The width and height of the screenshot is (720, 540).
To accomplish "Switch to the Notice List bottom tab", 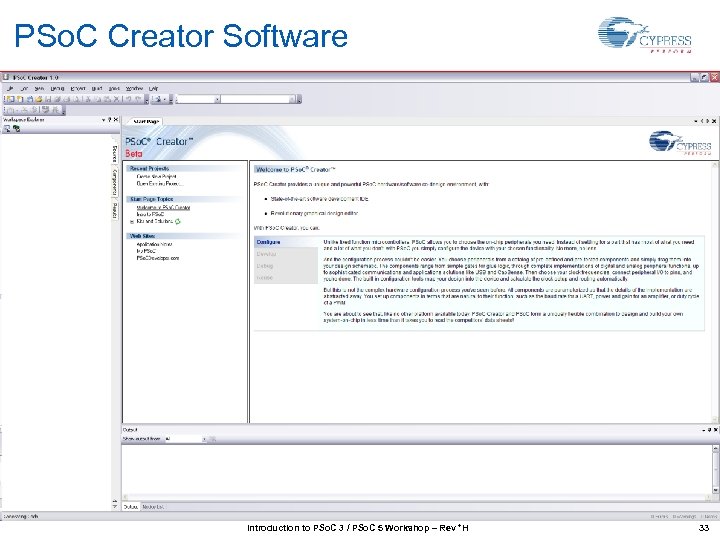I will (152, 507).
